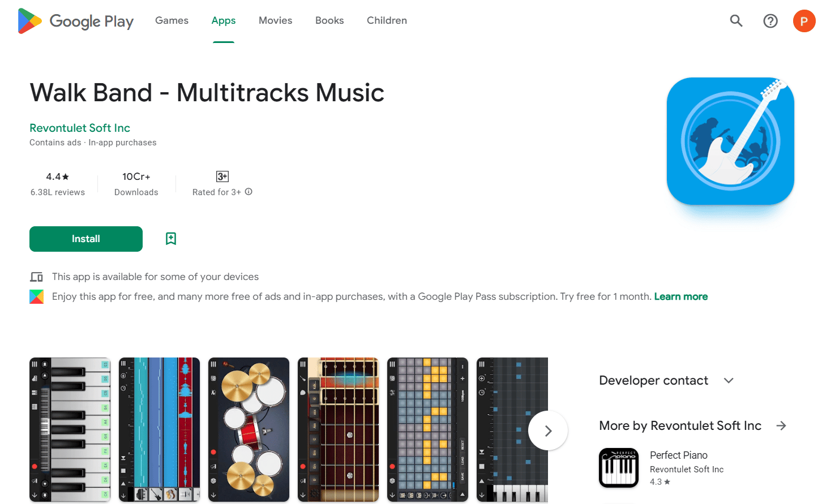Click Learn more about Play Pass
The image size is (822, 504).
click(x=681, y=296)
